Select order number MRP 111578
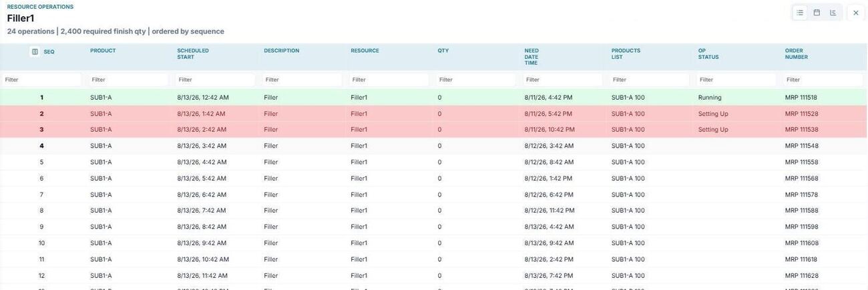Viewport: 868px width, 290px height. pyautogui.click(x=801, y=194)
